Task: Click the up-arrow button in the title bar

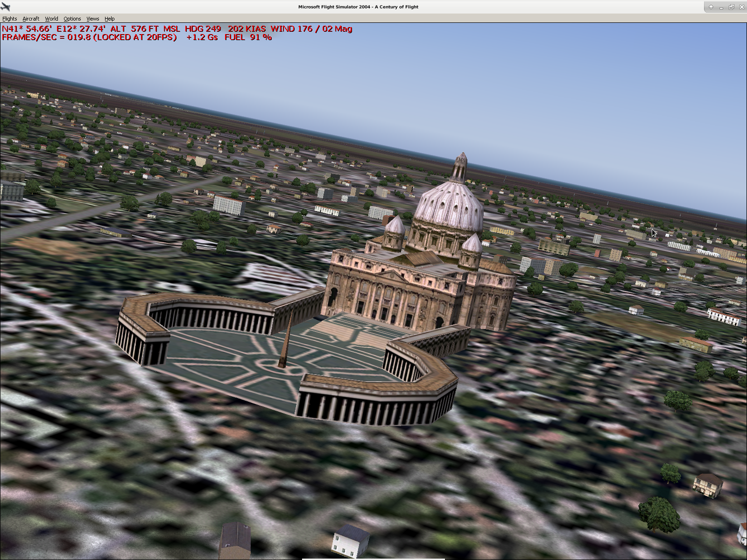Action: pos(711,7)
